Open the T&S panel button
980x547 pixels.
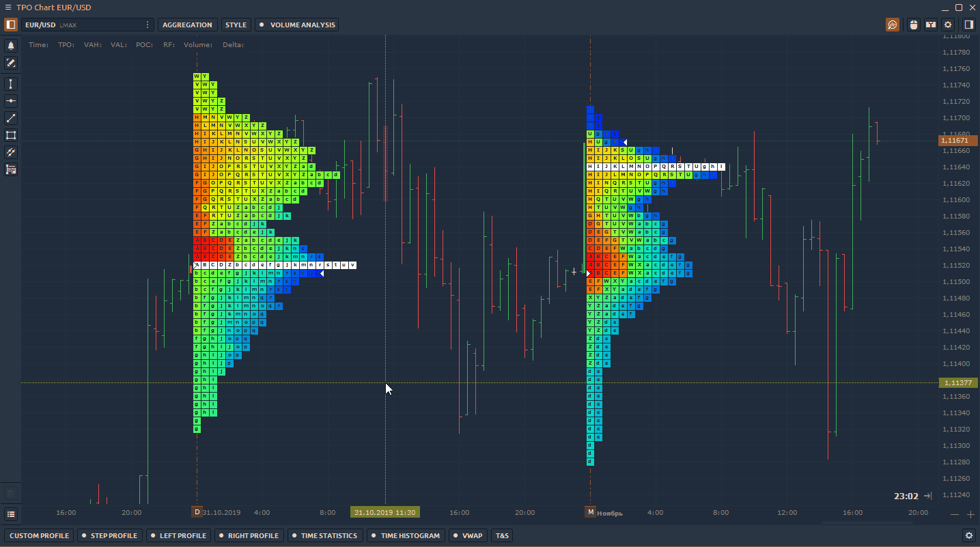click(502, 535)
